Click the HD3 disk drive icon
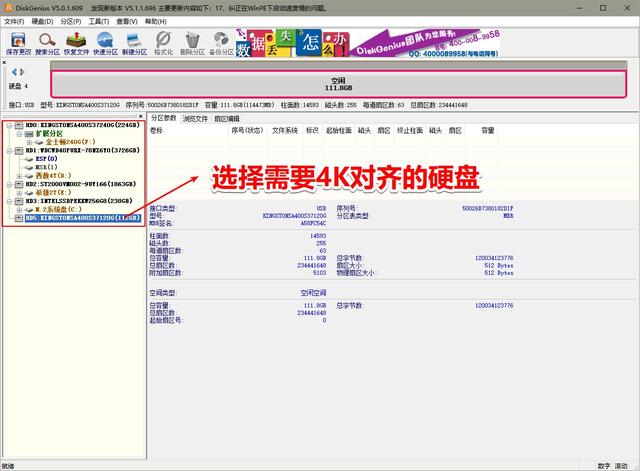The height and width of the screenshot is (471, 640). [x=19, y=201]
